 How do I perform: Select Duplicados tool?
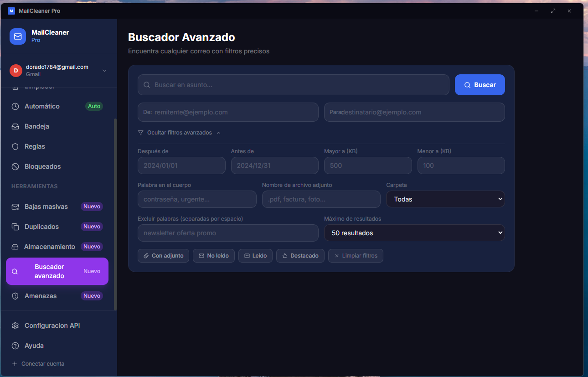[57, 227]
